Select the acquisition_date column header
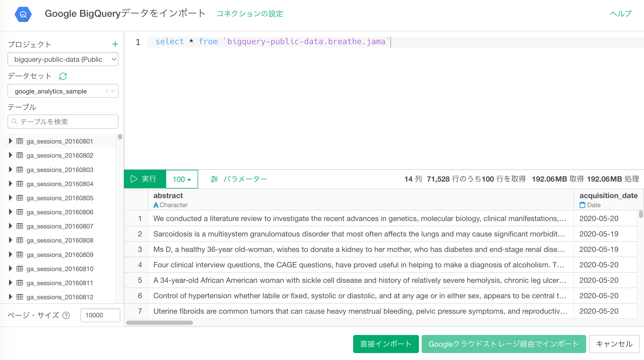 [x=609, y=200]
